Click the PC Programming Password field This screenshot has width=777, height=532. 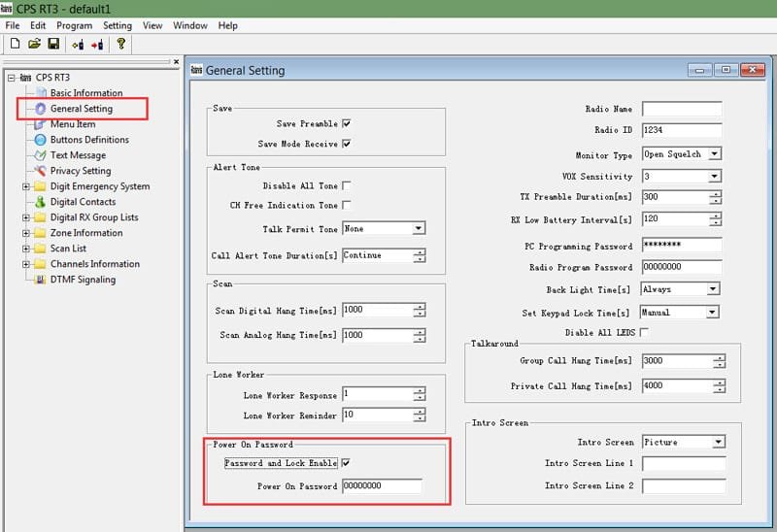[682, 245]
